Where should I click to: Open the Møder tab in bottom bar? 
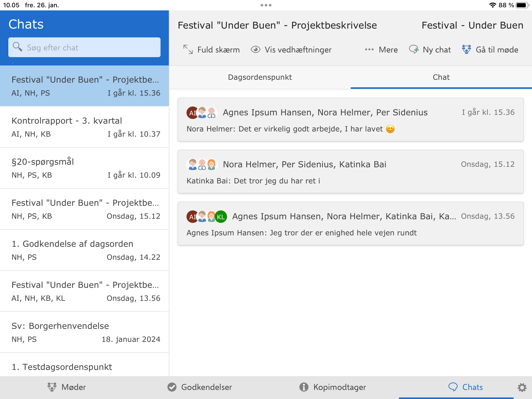(67, 387)
